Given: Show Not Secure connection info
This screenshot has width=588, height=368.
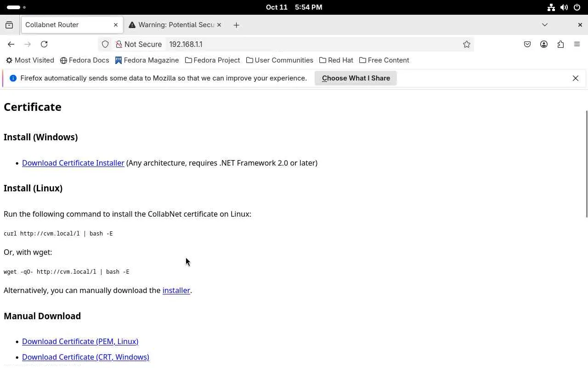Looking at the screenshot, I should click(x=139, y=44).
